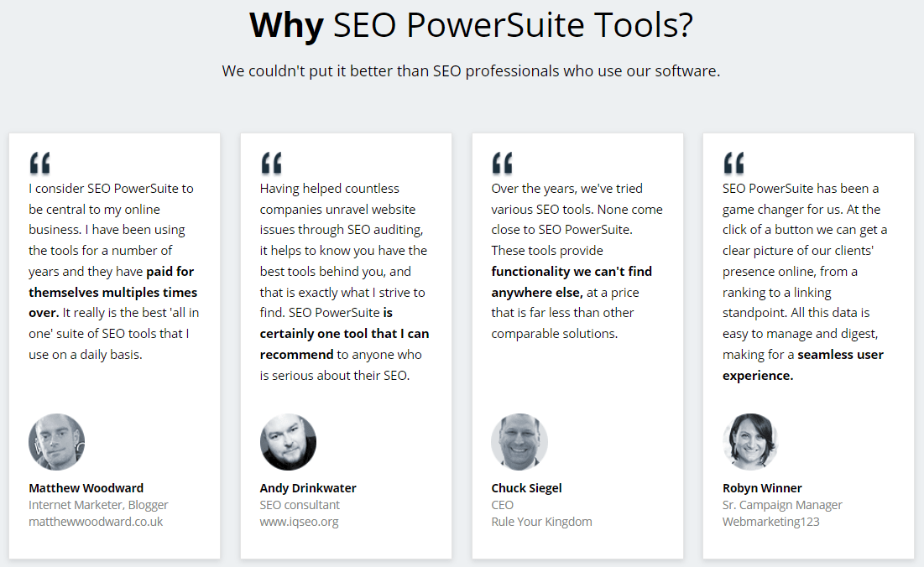Select the name Robyn Winner
The image size is (924, 567).
click(762, 488)
